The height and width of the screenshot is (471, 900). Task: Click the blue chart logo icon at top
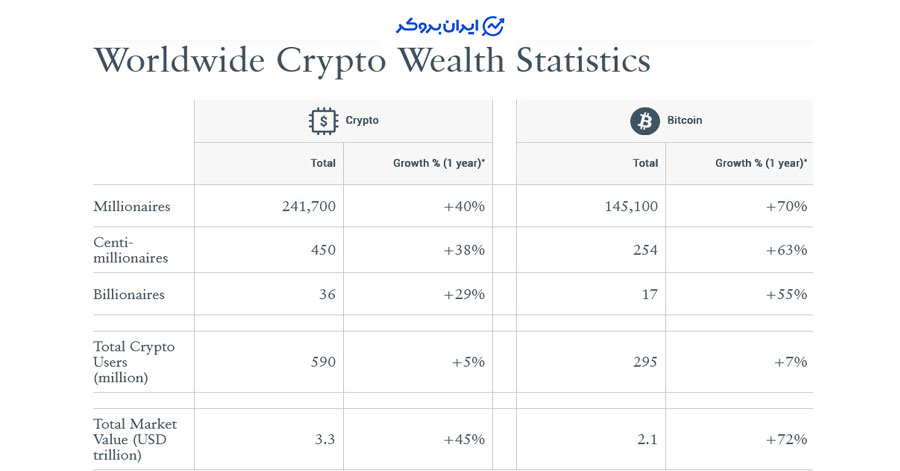(493, 26)
